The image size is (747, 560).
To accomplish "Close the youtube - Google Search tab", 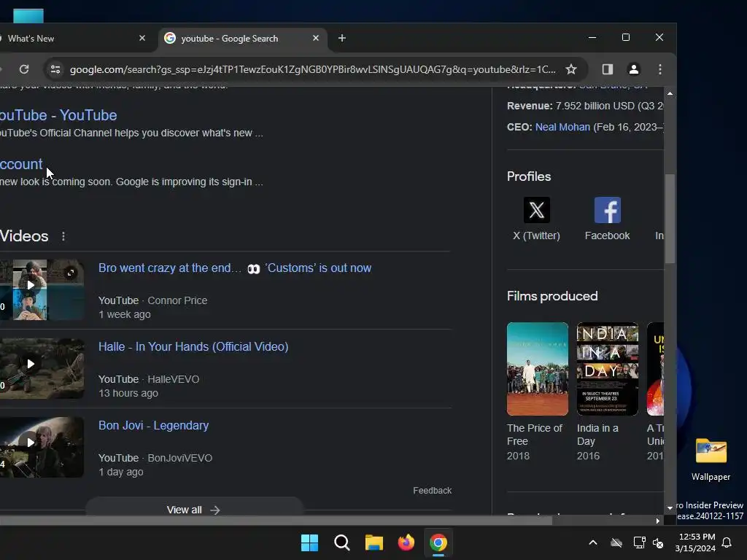I will pyautogui.click(x=315, y=38).
